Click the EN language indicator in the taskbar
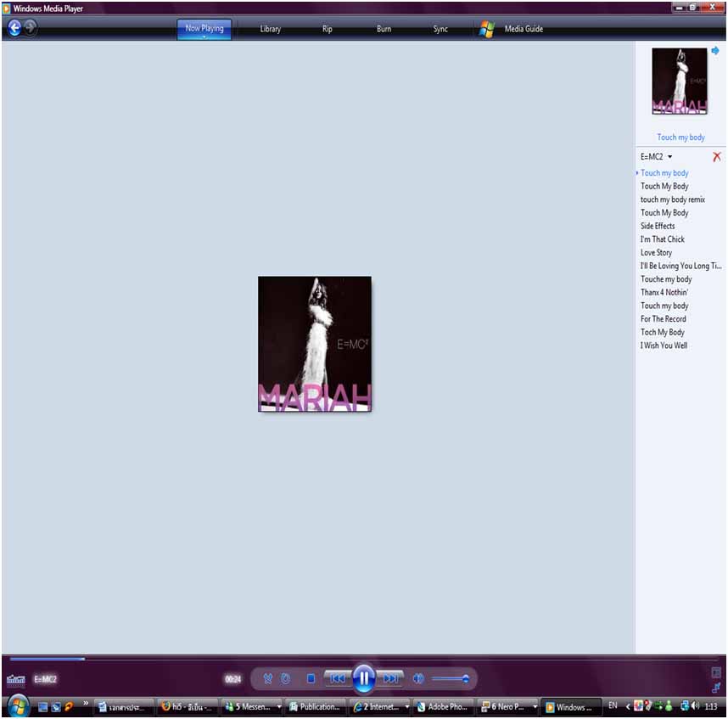The width and height of the screenshot is (728, 719). pyautogui.click(x=613, y=705)
